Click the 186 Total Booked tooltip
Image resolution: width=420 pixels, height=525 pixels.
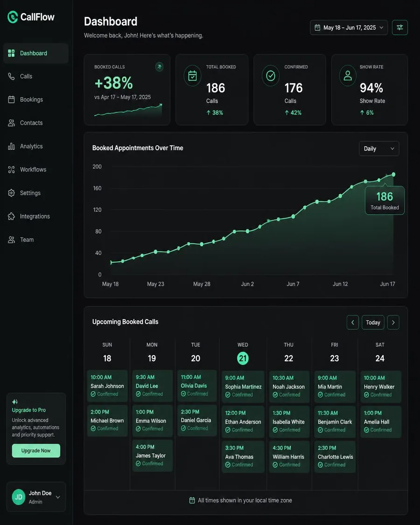pos(385,201)
